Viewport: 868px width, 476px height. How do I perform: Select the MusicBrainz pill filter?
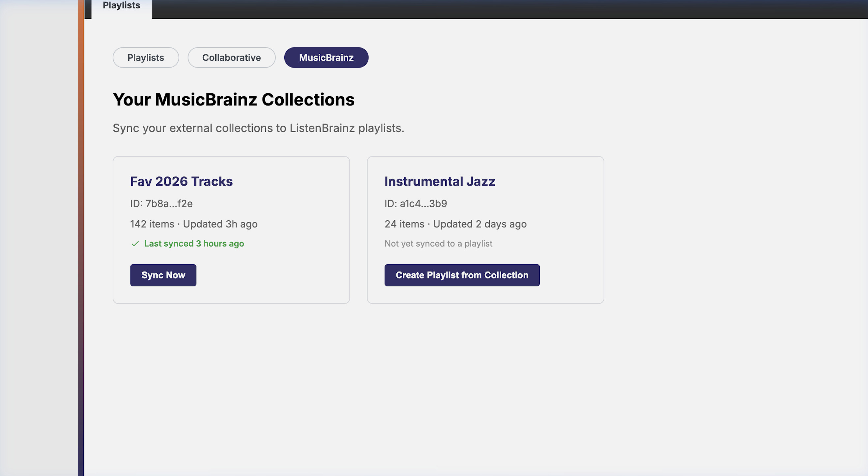click(x=326, y=58)
